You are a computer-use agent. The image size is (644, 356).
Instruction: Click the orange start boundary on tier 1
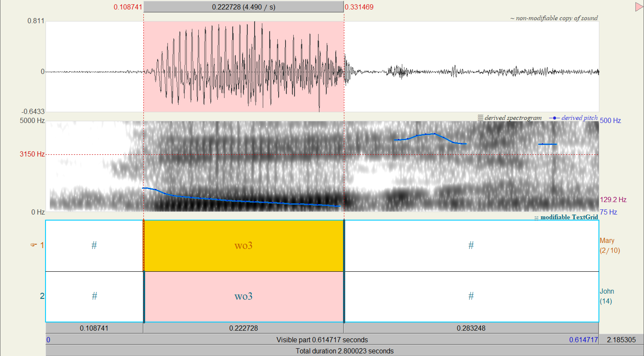(144, 246)
